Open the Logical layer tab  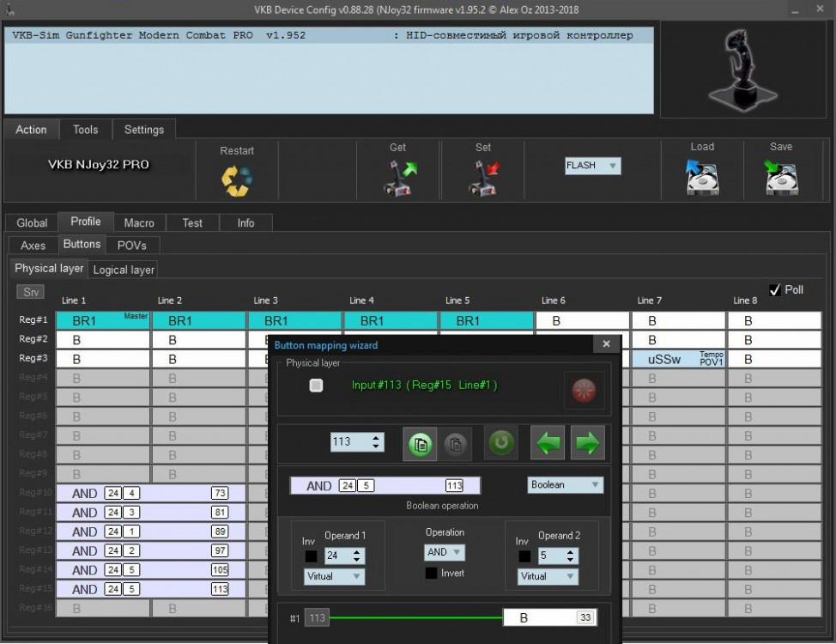pos(124,270)
